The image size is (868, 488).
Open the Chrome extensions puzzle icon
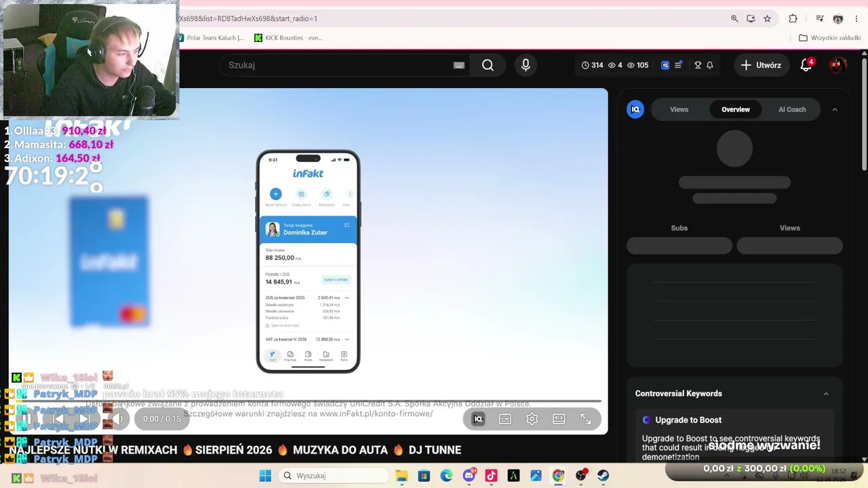[x=793, y=18]
